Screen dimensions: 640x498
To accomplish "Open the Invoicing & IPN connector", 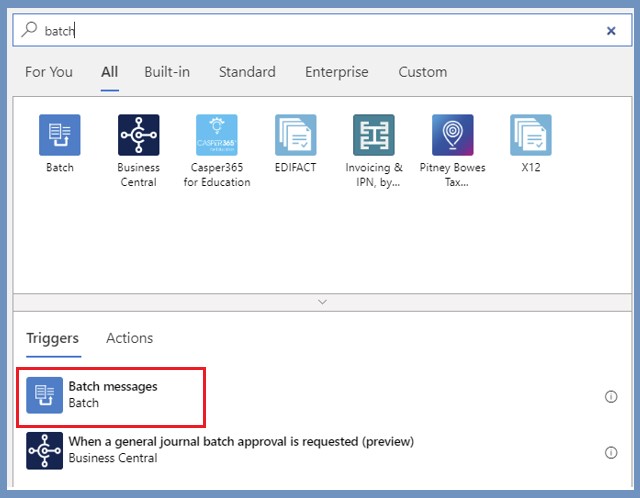I will coord(374,135).
